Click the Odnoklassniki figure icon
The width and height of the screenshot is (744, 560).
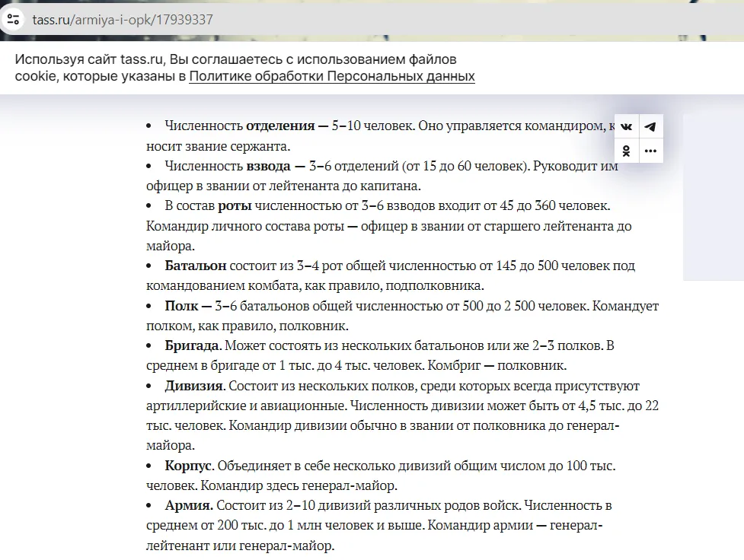(625, 151)
